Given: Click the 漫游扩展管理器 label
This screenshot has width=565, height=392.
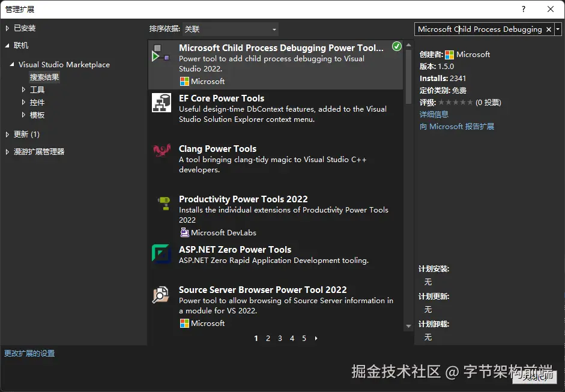Looking at the screenshot, I should [39, 152].
